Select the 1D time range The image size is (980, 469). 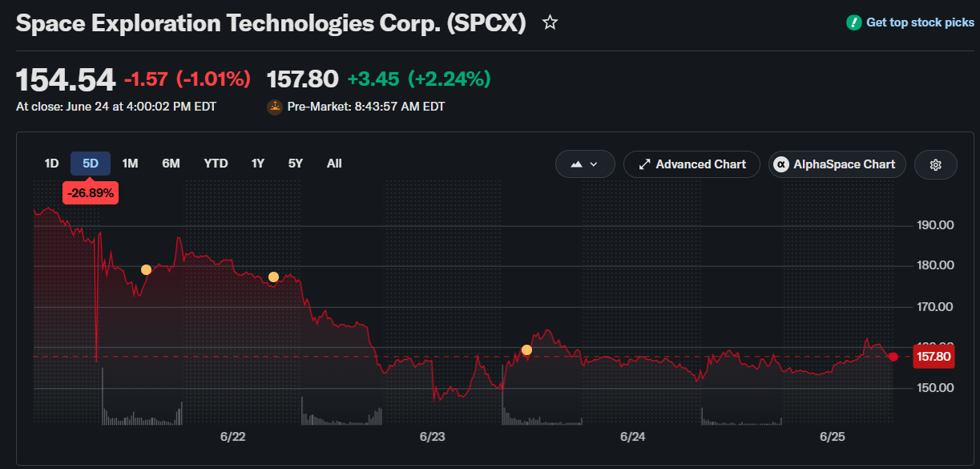(51, 164)
